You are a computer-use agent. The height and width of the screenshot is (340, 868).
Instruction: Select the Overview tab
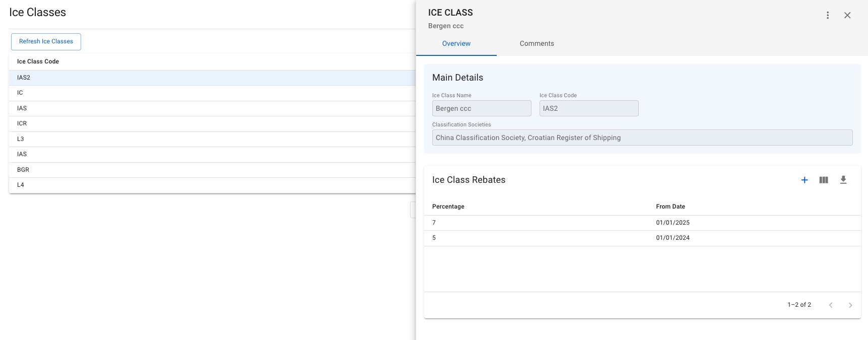(x=456, y=44)
